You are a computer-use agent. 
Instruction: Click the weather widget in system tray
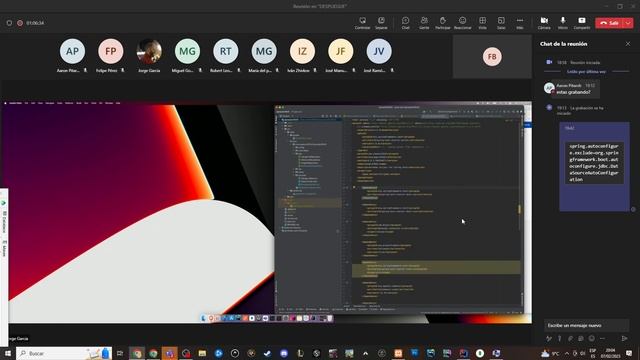click(550, 353)
